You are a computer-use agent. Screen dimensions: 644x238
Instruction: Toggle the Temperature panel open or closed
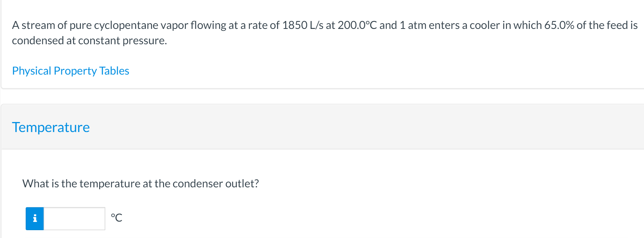51,127
